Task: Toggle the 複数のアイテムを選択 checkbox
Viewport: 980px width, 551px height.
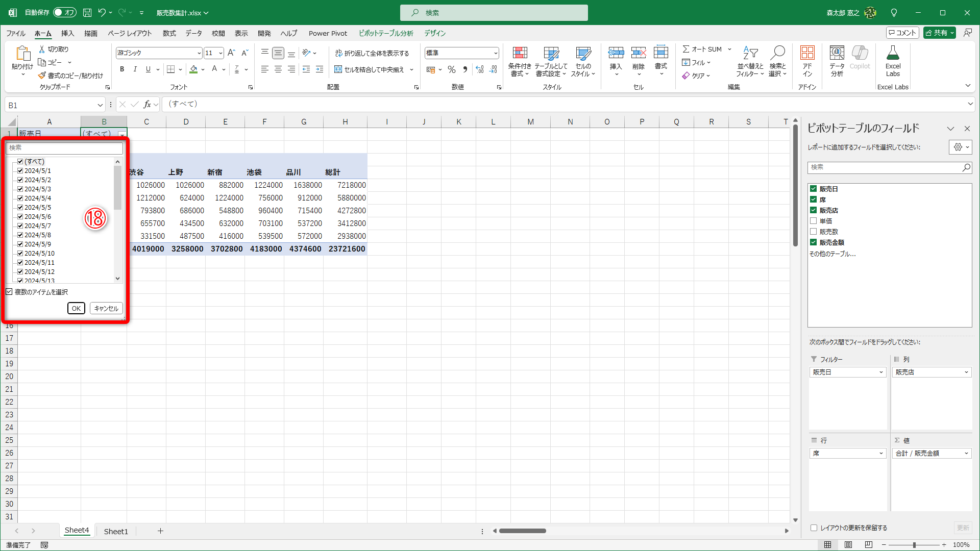Action: pyautogui.click(x=9, y=292)
